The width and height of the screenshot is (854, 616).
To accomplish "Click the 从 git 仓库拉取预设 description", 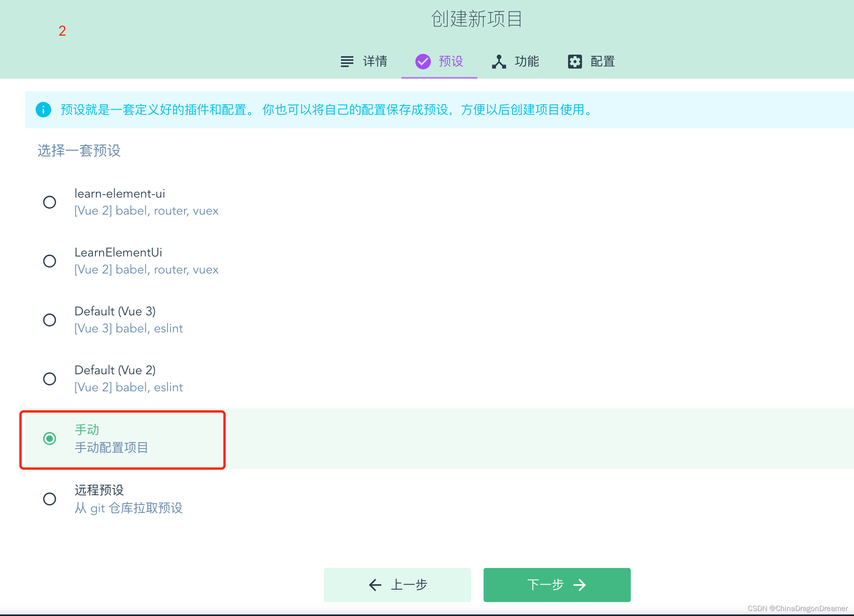I will (129, 508).
